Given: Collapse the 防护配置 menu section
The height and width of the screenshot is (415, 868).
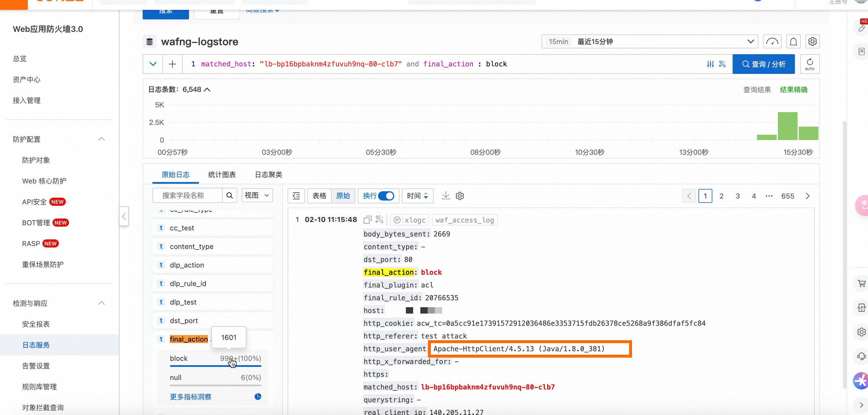Looking at the screenshot, I should [101, 139].
